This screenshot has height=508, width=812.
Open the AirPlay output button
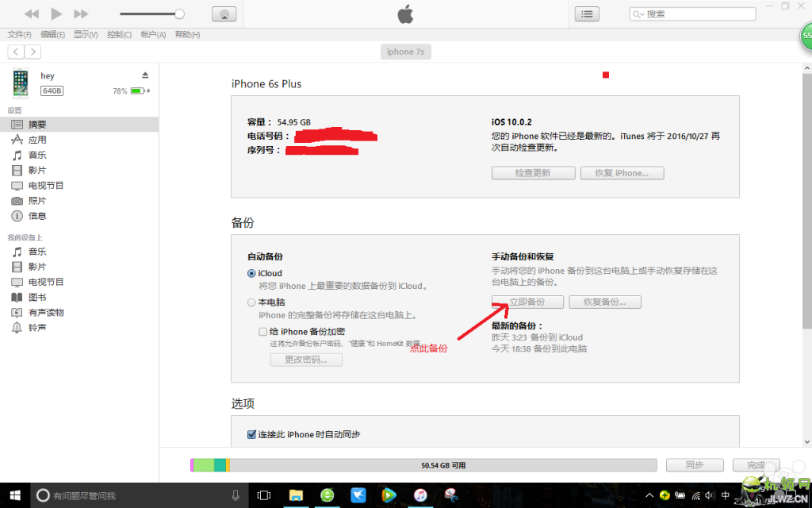224,14
